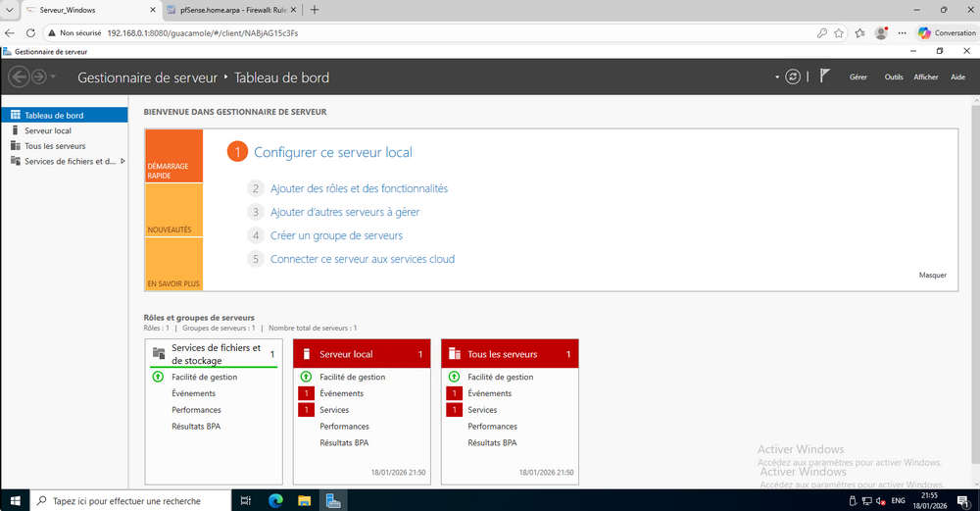
Task: Open the Gérer menu
Action: pyautogui.click(x=858, y=77)
